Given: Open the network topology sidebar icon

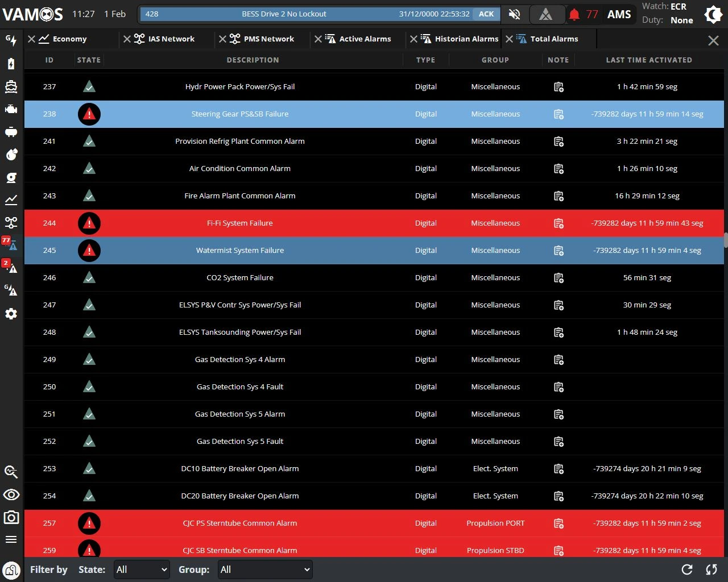Looking at the screenshot, I should point(11,223).
